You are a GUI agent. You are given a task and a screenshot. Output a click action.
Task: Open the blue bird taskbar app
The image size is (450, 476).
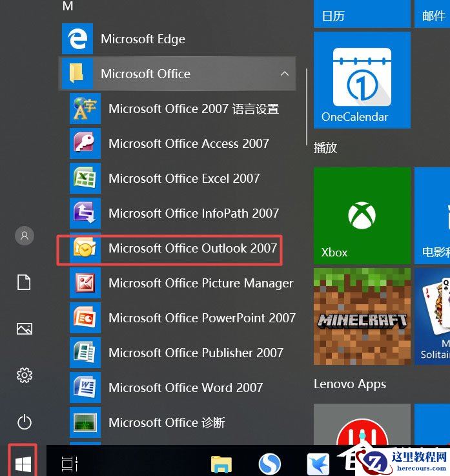pyautogui.click(x=318, y=464)
